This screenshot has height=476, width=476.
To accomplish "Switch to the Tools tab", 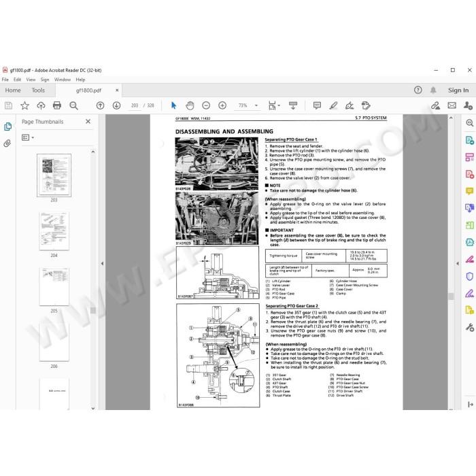I will point(38,90).
